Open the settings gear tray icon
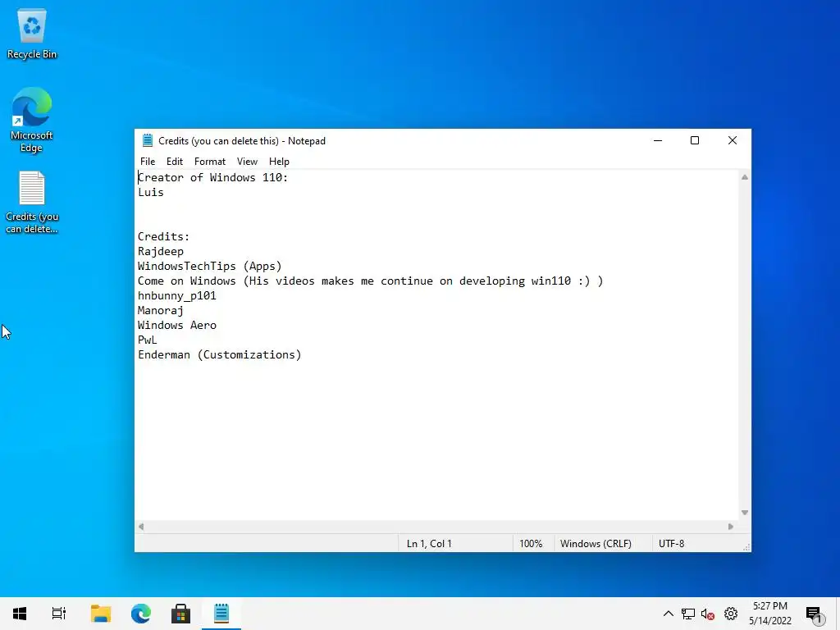Image resolution: width=840 pixels, height=630 pixels. [731, 614]
